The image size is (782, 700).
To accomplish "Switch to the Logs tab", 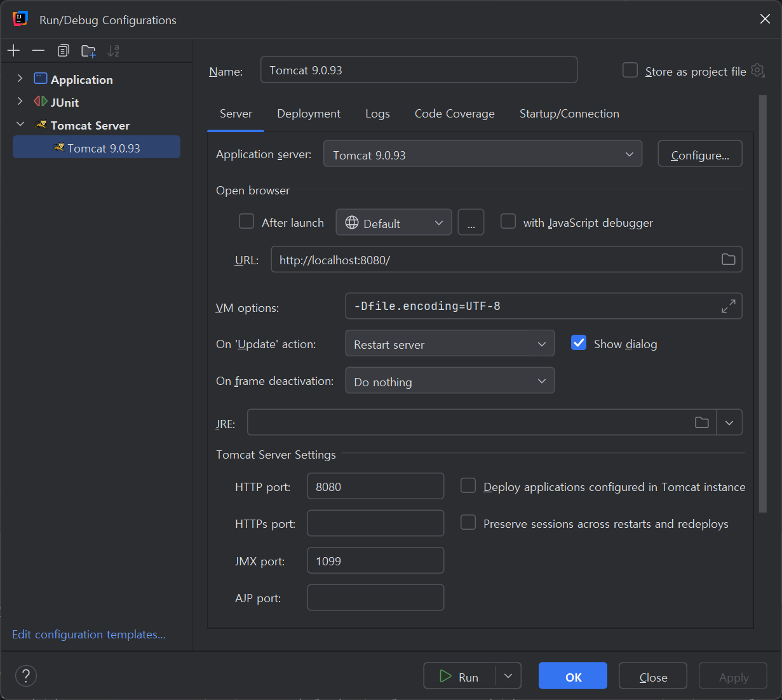I will click(x=377, y=114).
